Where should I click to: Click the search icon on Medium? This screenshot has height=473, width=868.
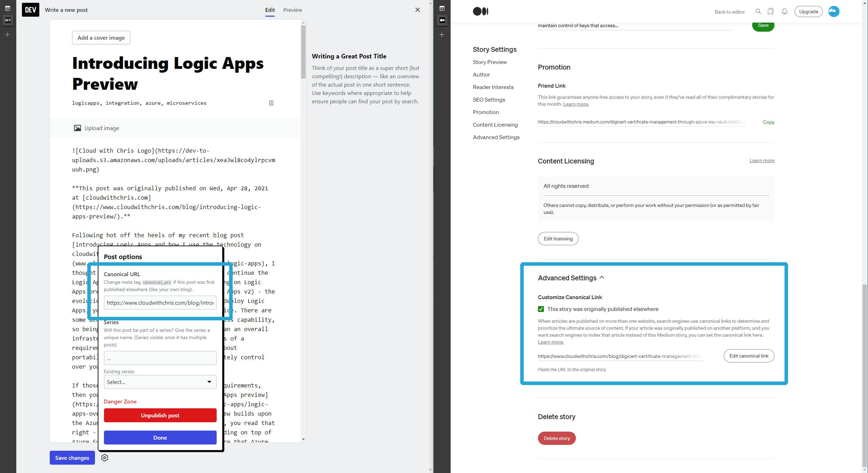click(757, 11)
